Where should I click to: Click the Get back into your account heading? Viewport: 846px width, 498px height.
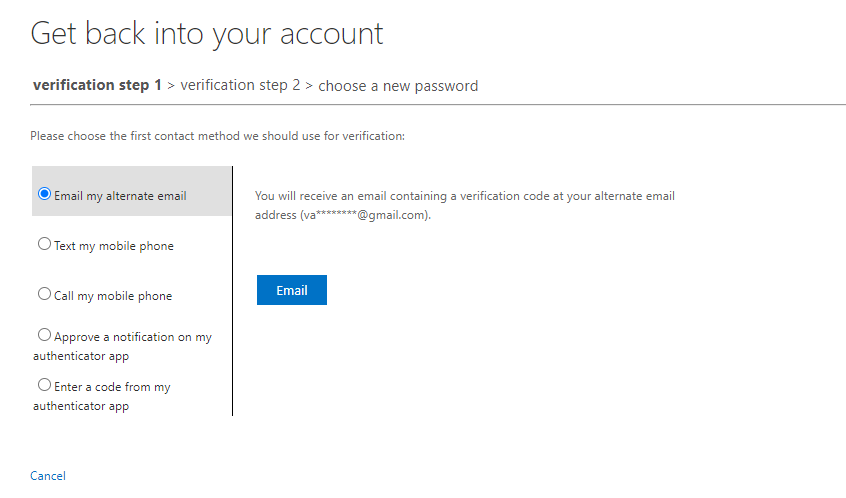pyautogui.click(x=207, y=34)
